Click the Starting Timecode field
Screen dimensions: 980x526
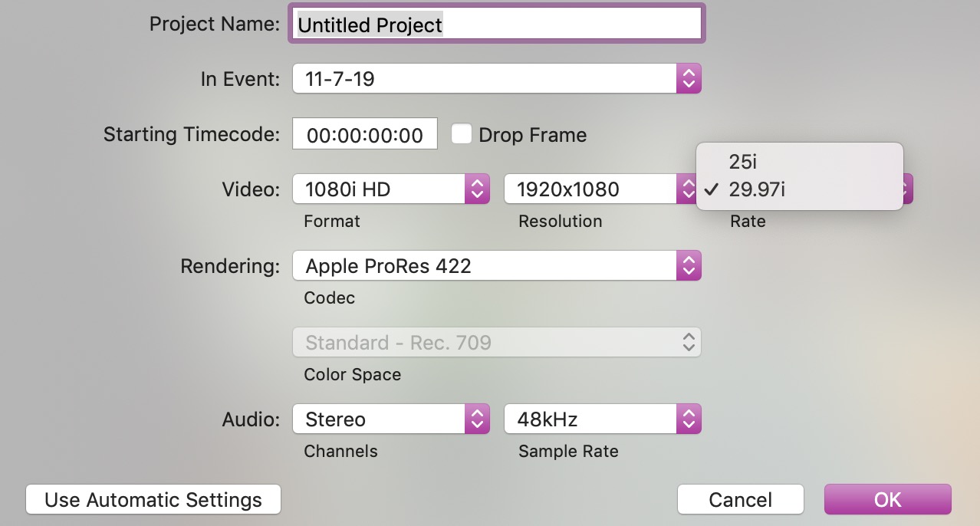pos(365,135)
